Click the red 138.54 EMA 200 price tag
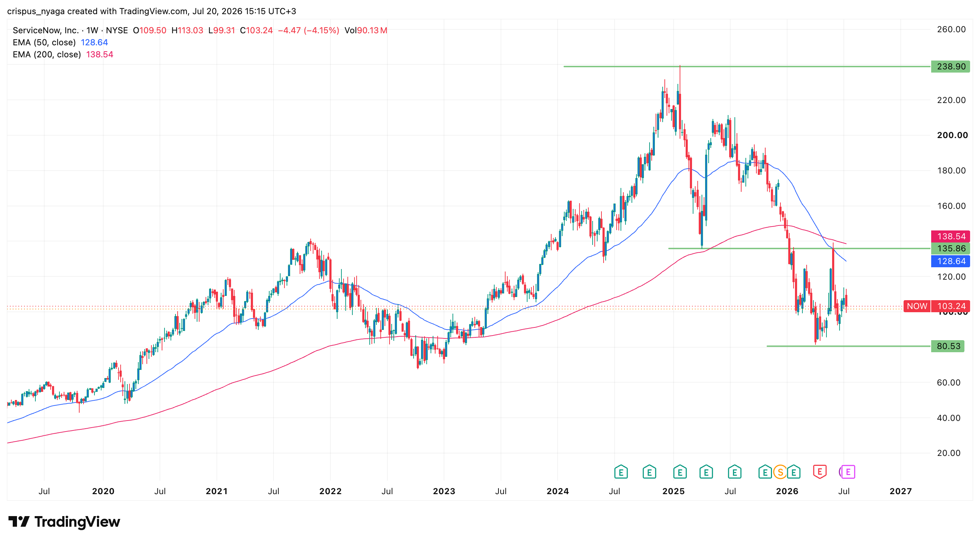 click(950, 236)
